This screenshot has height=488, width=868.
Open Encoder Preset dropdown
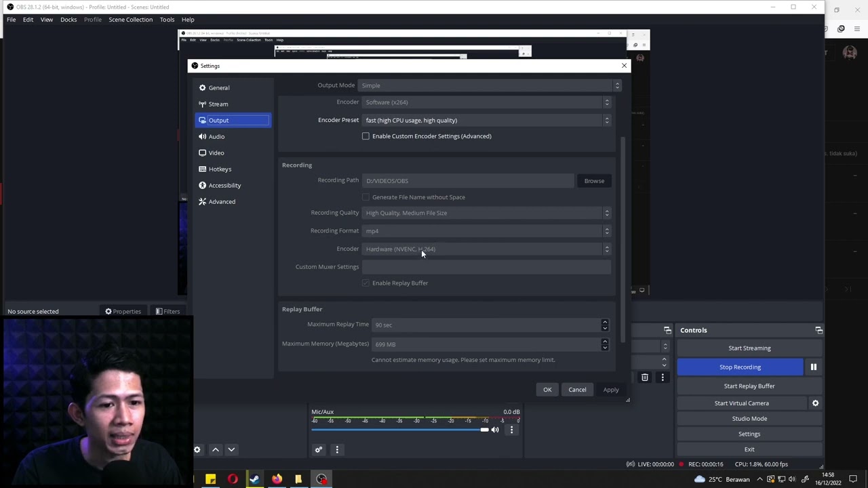pos(486,120)
